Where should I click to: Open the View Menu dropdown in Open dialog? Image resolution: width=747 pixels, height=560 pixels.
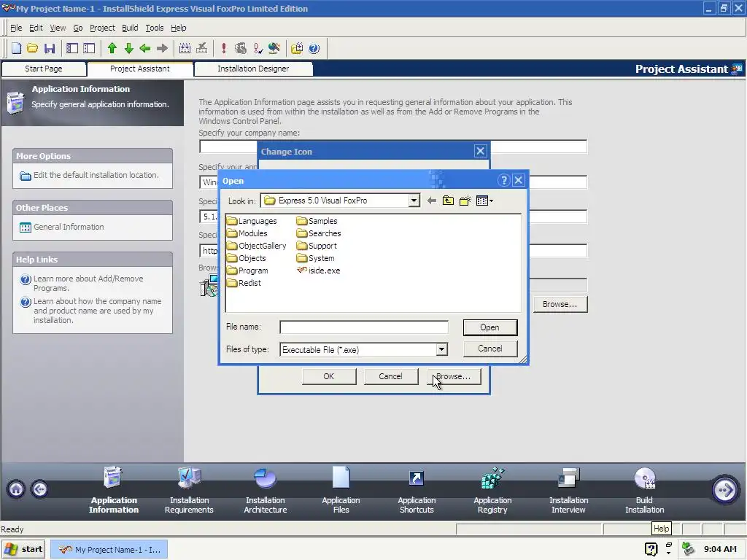(484, 201)
